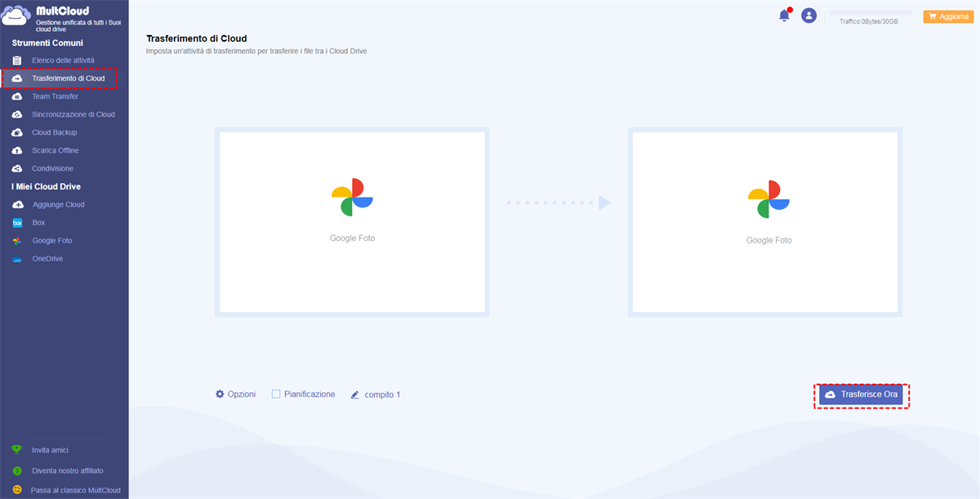Enable the Pianificazione checkbox
This screenshot has width=980, height=499.
[x=276, y=394]
